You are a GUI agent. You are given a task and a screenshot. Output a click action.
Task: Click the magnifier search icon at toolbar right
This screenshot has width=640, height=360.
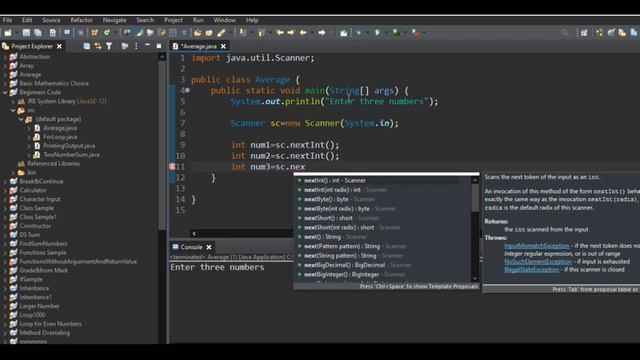[564, 33]
